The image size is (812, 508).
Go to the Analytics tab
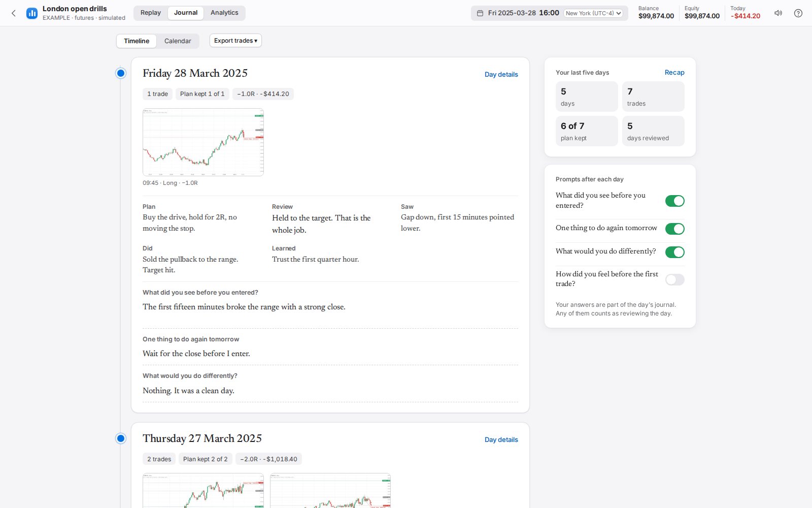(x=224, y=13)
